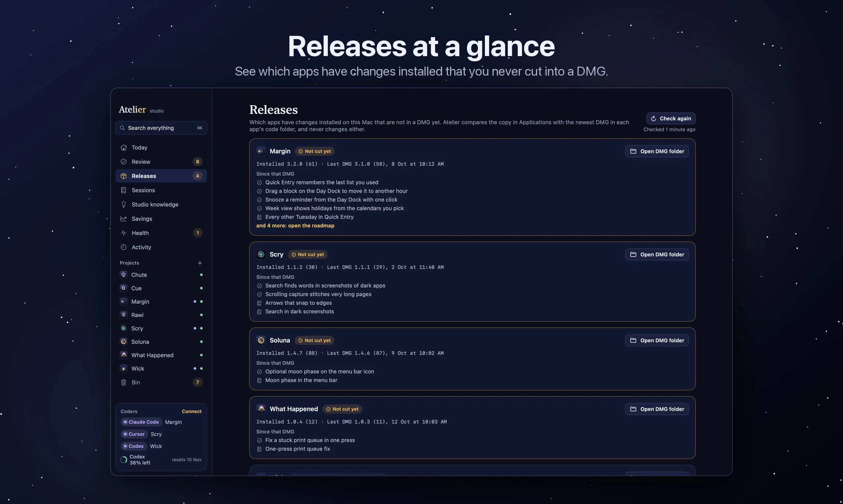This screenshot has width=843, height=504.
Task: Open the Today view in the sidebar
Action: (161, 148)
